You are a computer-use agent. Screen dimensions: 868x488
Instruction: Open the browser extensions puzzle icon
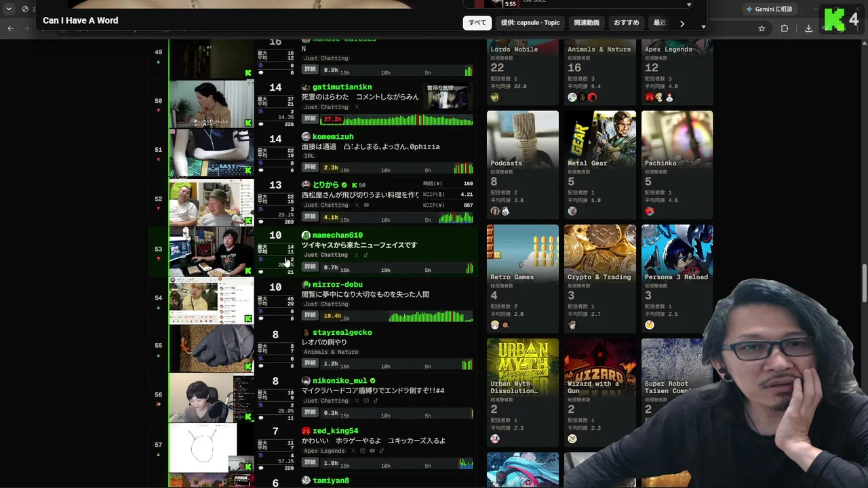point(785,28)
